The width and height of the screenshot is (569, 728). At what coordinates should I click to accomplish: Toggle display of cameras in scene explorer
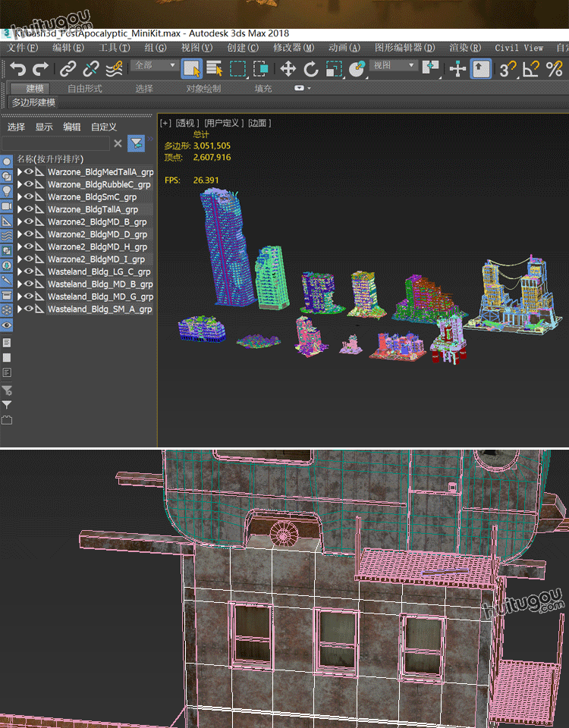(x=7, y=206)
